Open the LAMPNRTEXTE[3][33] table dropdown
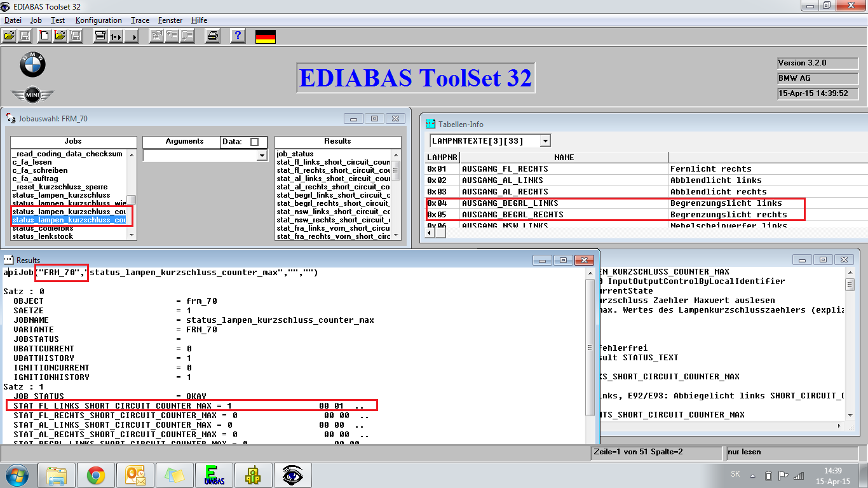The image size is (868, 488). coord(545,140)
